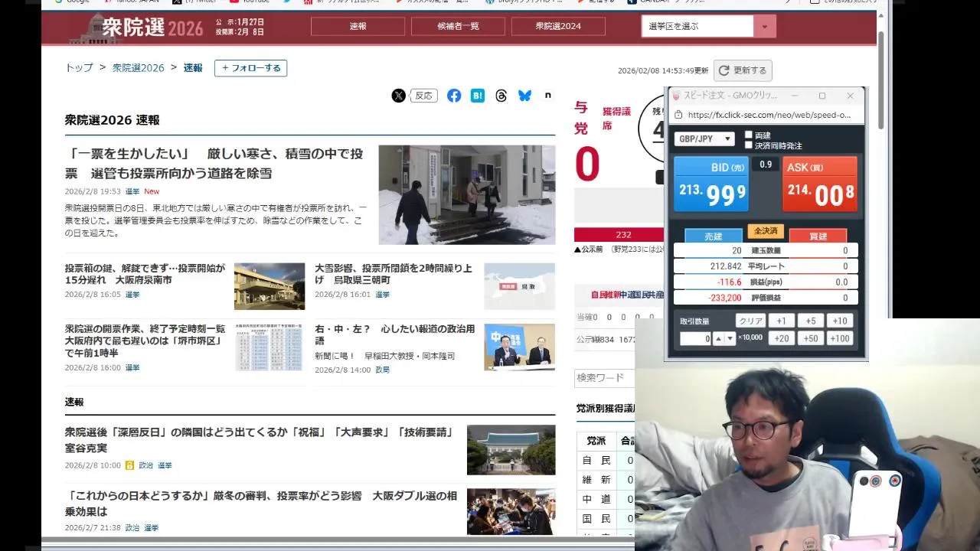This screenshot has height=551, width=980.
Task: Open 「深層反日」の隣国 article
Action: point(260,440)
